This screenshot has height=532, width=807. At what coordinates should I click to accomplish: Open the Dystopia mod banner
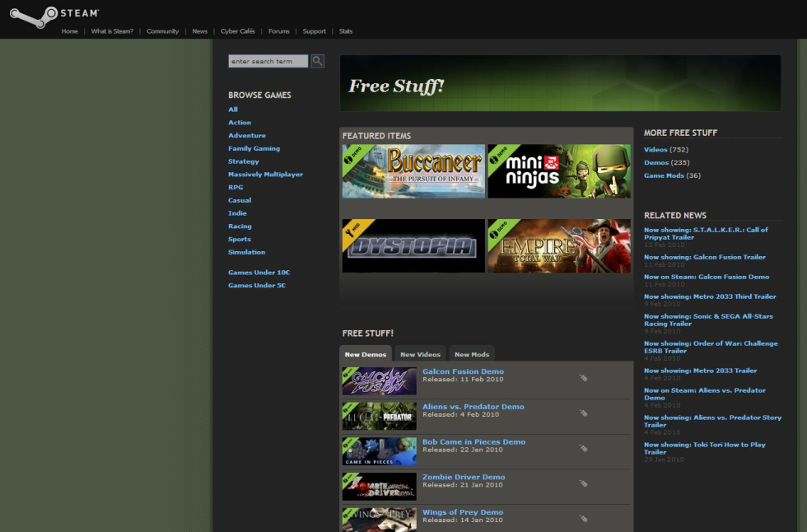pos(413,245)
